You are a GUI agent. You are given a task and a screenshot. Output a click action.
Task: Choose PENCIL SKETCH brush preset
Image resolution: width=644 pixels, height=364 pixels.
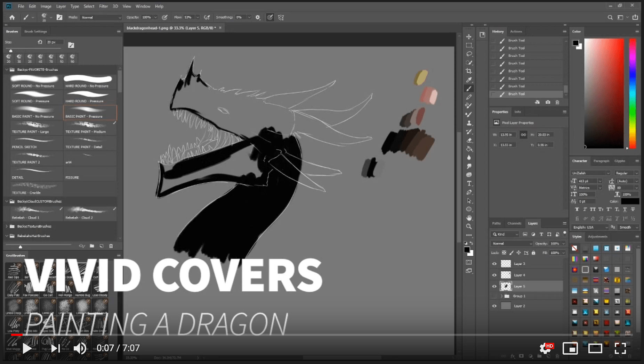[x=37, y=143]
